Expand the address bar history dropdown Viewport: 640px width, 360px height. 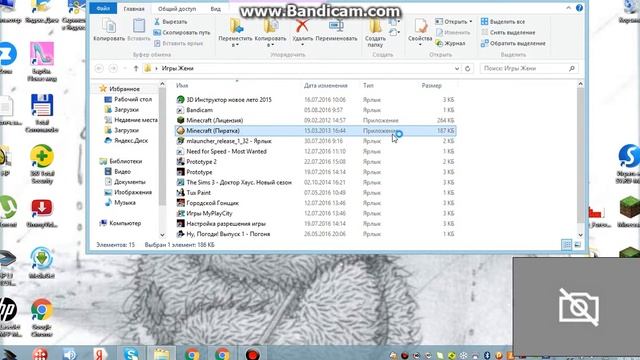(457, 69)
